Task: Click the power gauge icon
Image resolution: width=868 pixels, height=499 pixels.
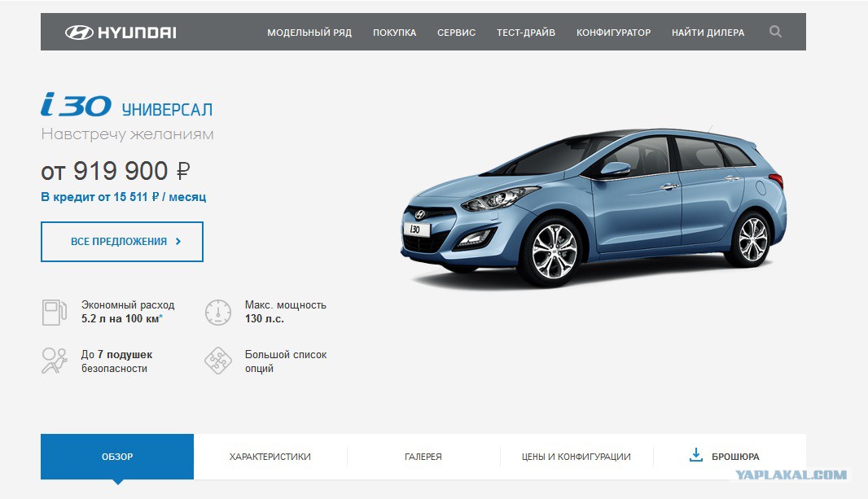Action: coord(218,312)
